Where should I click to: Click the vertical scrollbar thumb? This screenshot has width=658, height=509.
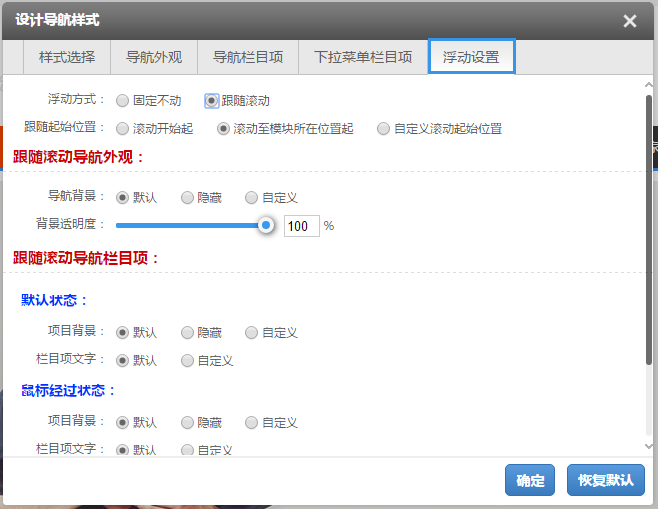tap(649, 230)
